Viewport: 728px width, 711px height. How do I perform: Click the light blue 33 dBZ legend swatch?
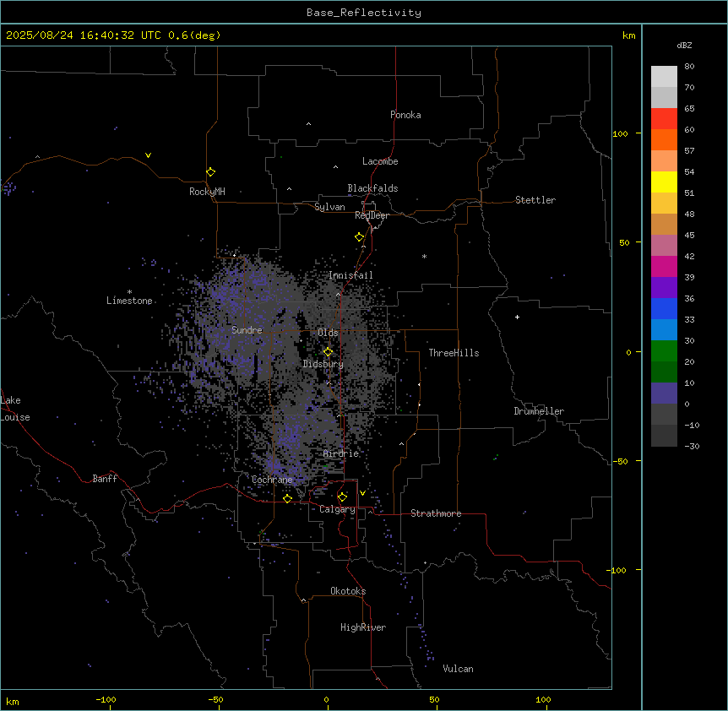pyautogui.click(x=664, y=330)
